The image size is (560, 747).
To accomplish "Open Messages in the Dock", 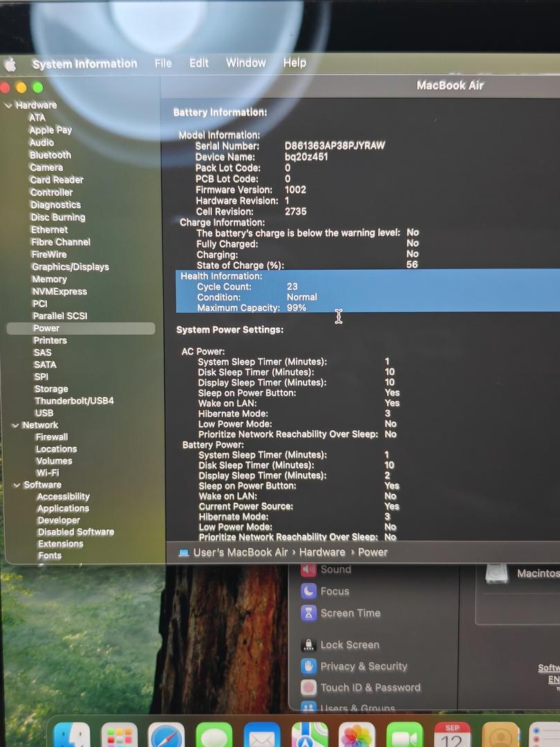I will pos(214,735).
